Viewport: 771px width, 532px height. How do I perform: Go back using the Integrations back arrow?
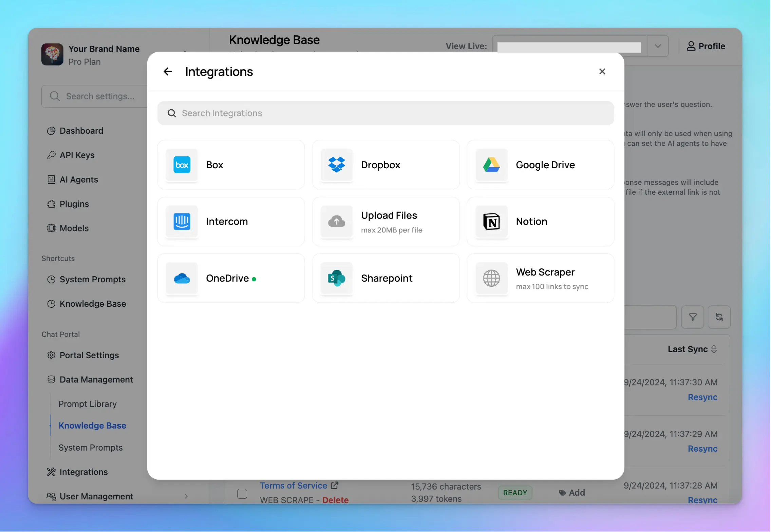click(168, 72)
